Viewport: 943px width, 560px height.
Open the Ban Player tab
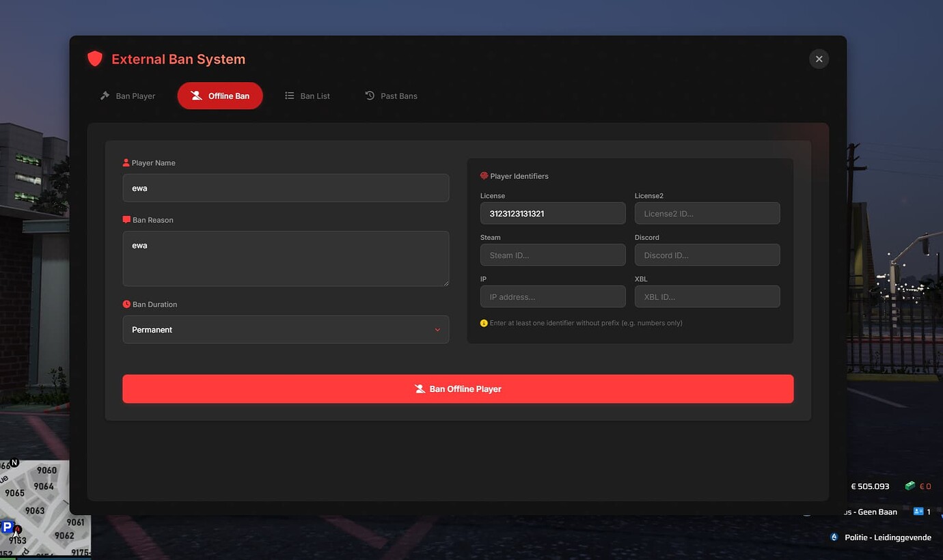coord(127,96)
